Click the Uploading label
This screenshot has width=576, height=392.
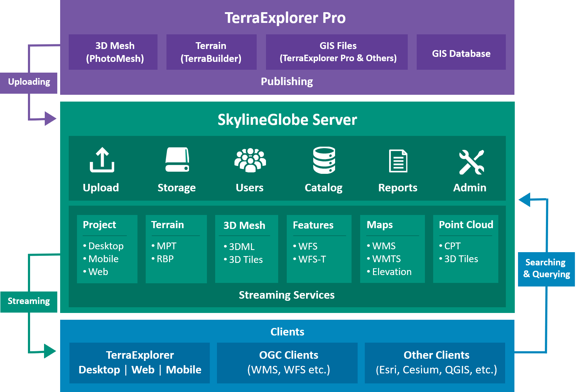(x=29, y=82)
